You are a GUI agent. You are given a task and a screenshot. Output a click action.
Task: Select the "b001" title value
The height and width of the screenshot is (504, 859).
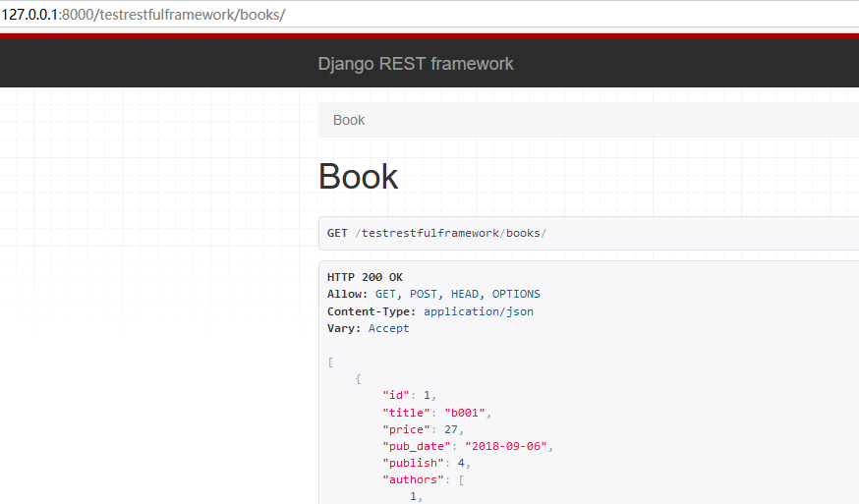(465, 413)
